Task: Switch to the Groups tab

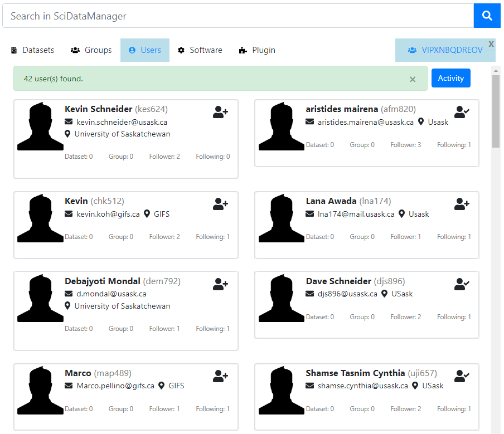Action: pos(91,50)
